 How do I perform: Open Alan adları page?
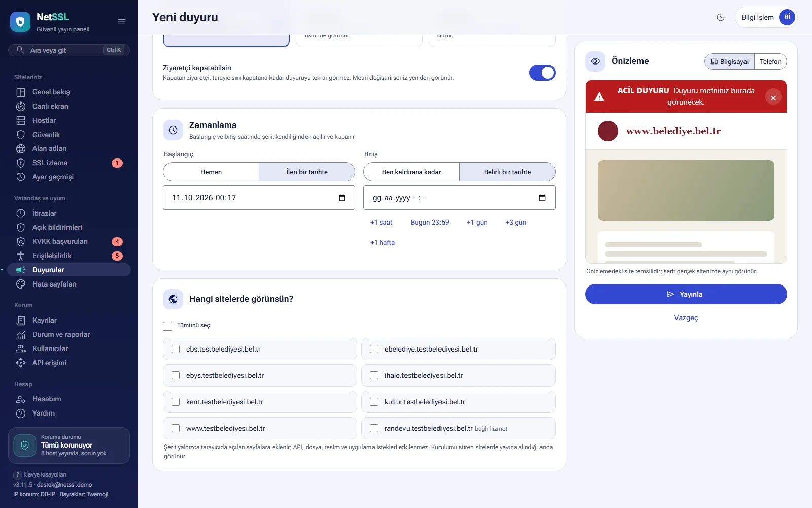click(x=69, y=148)
